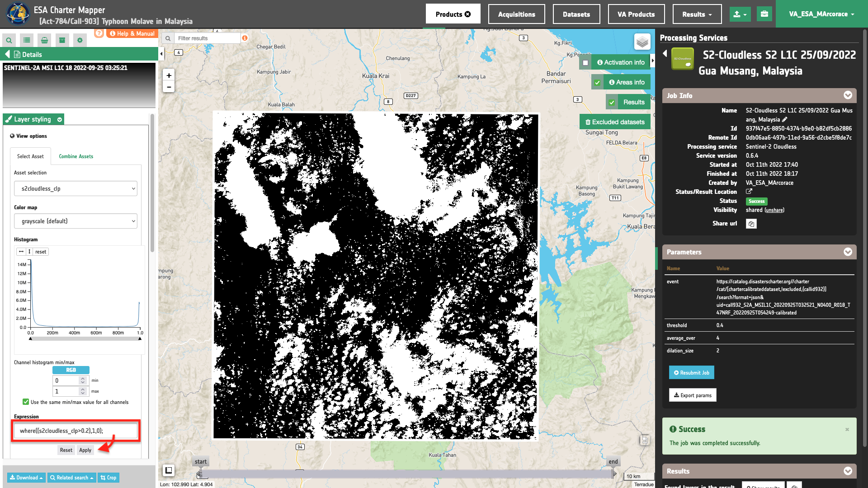Click the timeline end slider handle
Screen dimensions: 868x488
[x=614, y=474]
